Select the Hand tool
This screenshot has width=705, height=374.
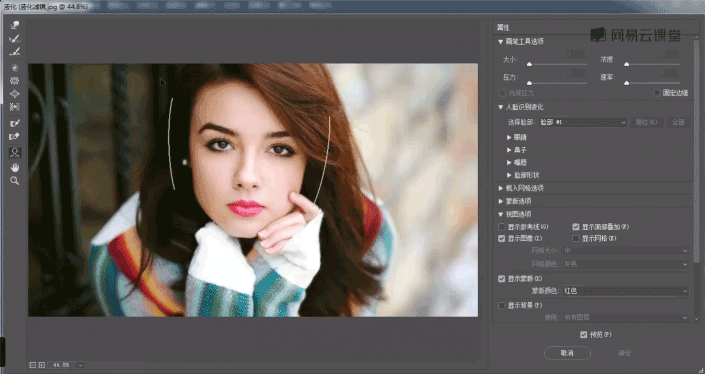15,168
